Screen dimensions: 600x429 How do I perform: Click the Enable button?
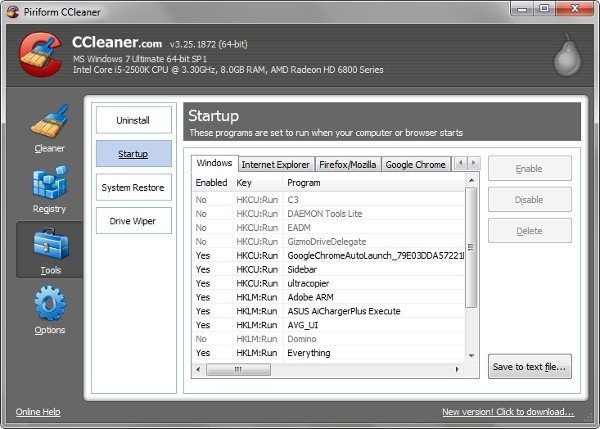[x=530, y=169]
